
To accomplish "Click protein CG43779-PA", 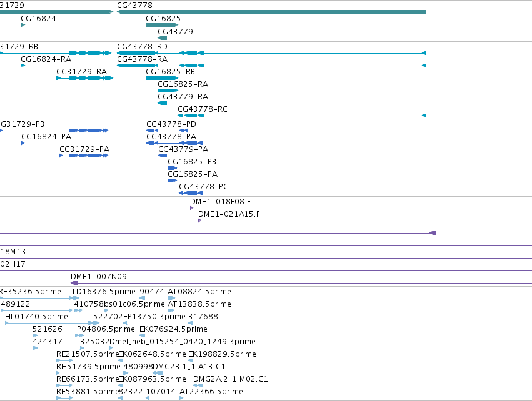I will pos(163,156).
